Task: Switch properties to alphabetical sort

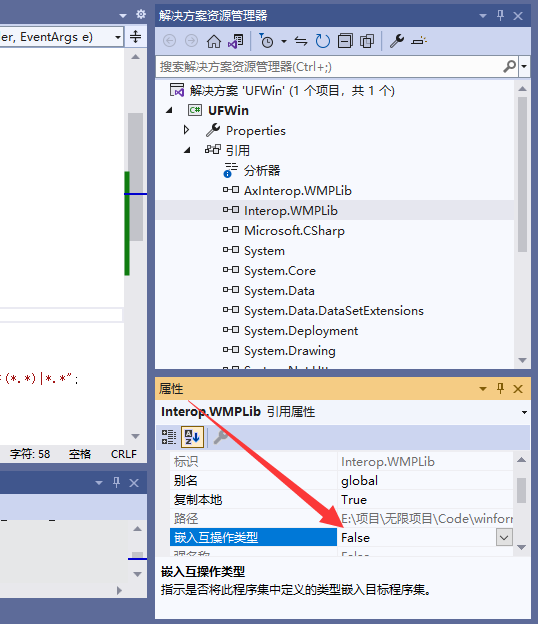Action: 192,437
